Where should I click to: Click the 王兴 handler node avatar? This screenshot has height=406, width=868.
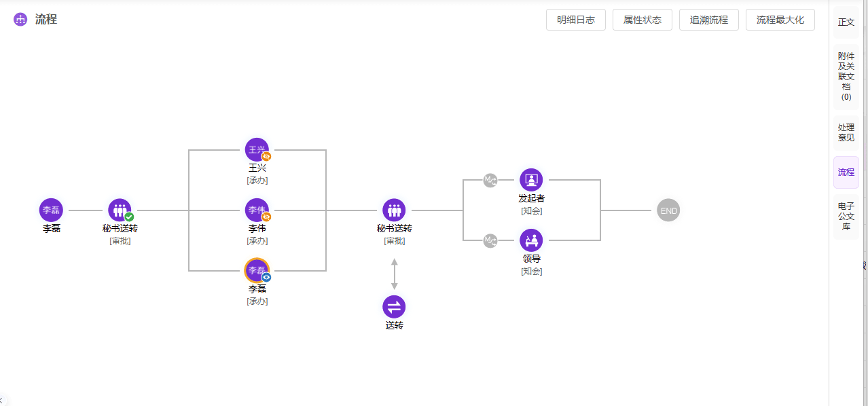(x=257, y=149)
